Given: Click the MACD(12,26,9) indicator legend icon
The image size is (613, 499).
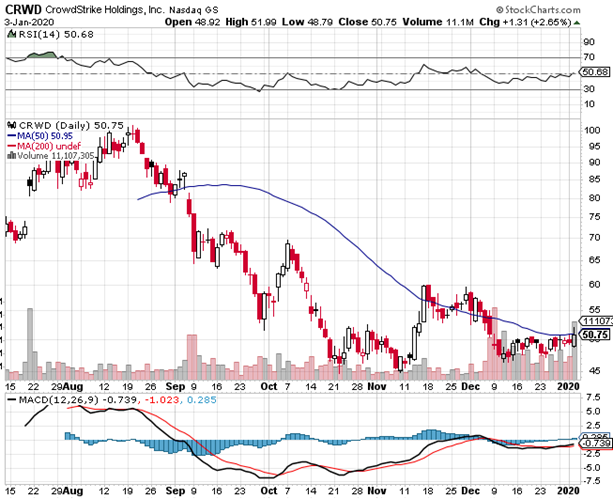Looking at the screenshot, I should (11, 400).
